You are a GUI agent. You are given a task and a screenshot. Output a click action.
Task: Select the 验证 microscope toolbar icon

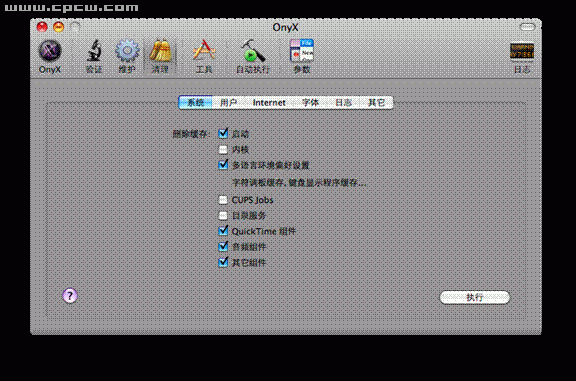(94, 57)
